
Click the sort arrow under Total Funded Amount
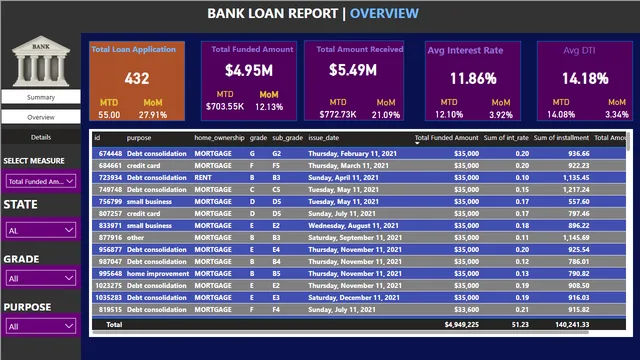(417, 143)
